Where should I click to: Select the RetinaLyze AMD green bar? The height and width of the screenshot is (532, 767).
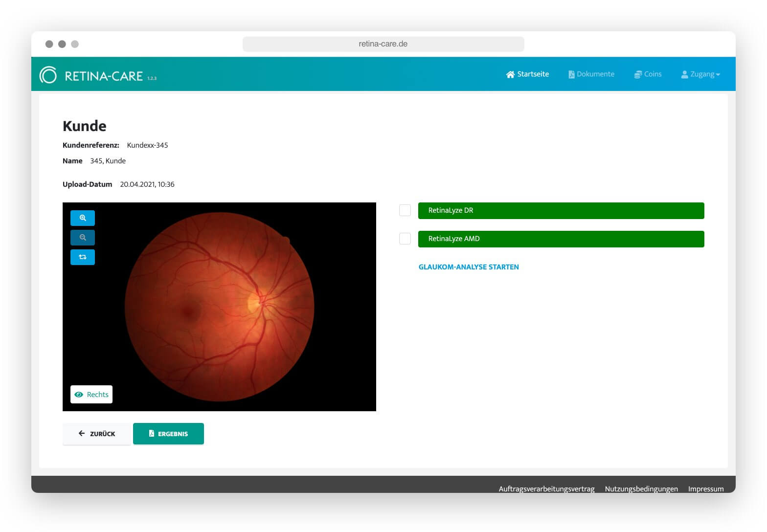click(561, 239)
